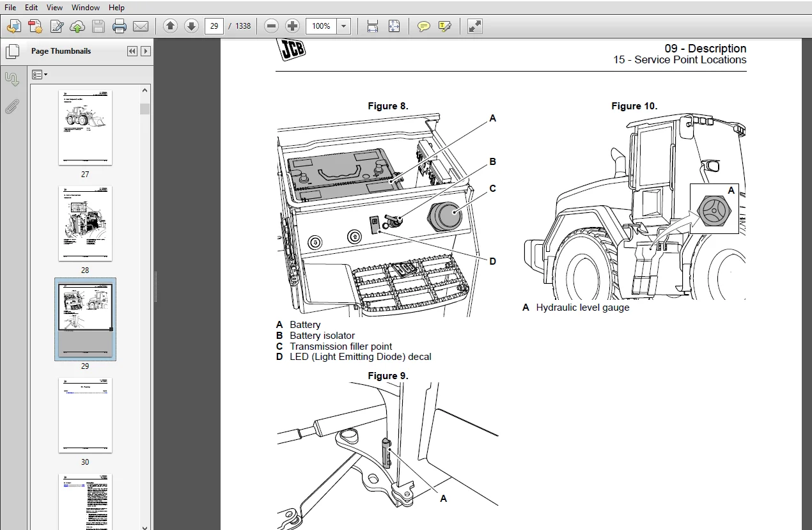Image resolution: width=812 pixels, height=530 pixels.
Task: Click the Fit width scrolling icon
Action: coord(373,26)
